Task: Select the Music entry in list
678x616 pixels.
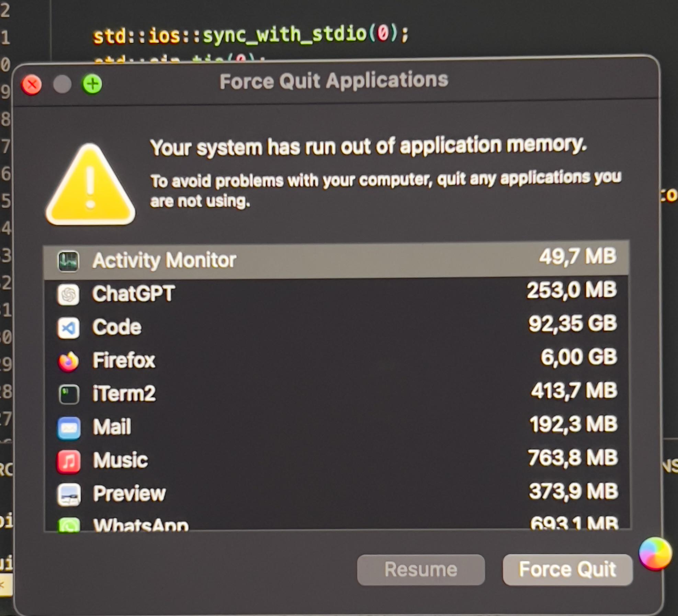Action: pos(121,460)
